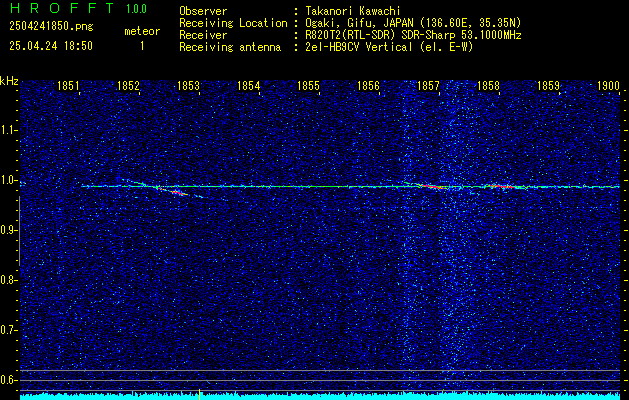Image resolution: width=629 pixels, height=400 pixels.
Task: Click the 1855 time axis marker
Action: pos(308,85)
